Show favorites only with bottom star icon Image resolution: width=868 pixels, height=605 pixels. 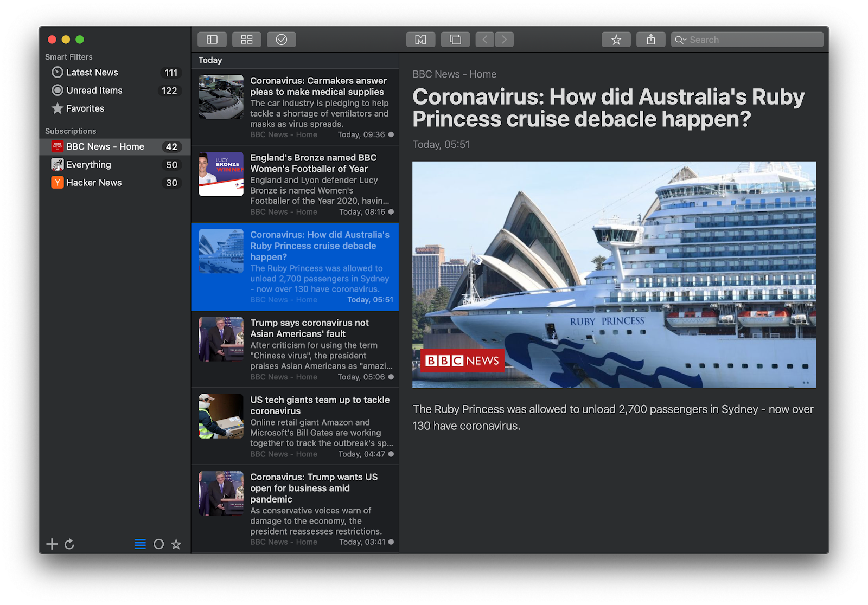point(176,544)
